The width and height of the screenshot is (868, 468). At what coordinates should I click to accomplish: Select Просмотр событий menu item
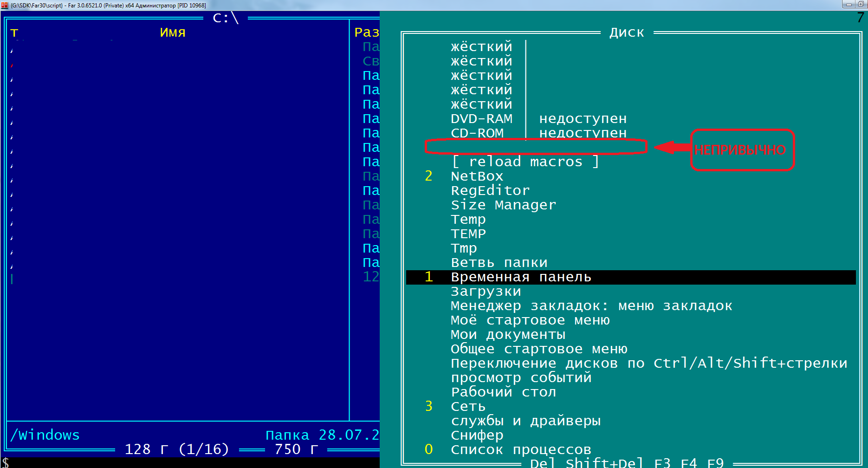point(521,378)
